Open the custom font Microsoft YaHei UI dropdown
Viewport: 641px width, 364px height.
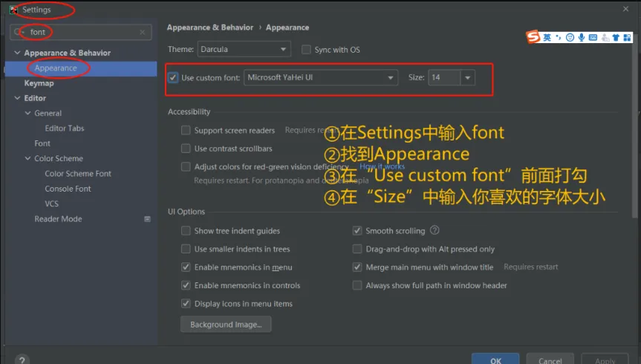[321, 77]
